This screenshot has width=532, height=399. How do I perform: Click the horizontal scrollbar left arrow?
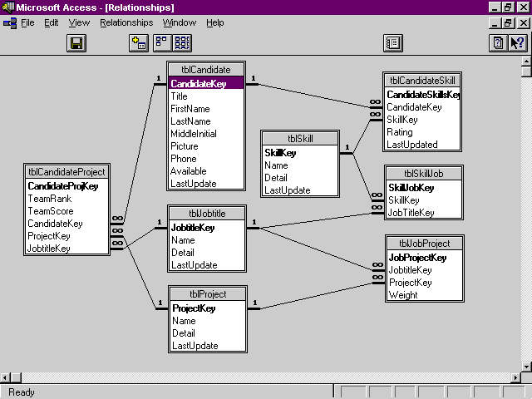click(x=7, y=378)
